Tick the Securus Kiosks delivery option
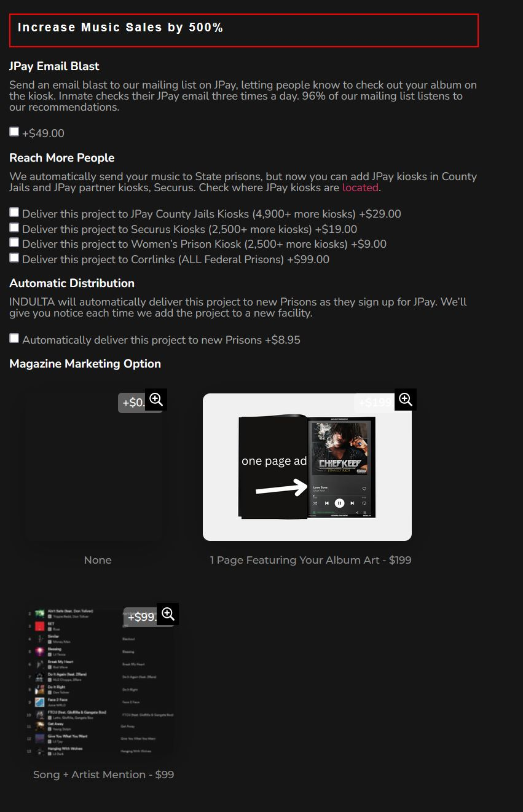The image size is (523, 812). 14,227
